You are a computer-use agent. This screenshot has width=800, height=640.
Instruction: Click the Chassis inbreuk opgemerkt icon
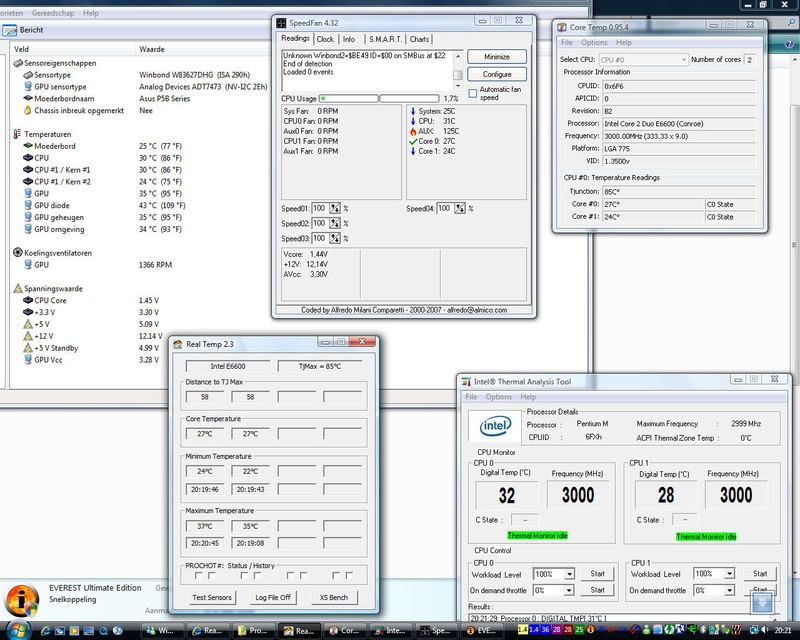click(x=28, y=110)
